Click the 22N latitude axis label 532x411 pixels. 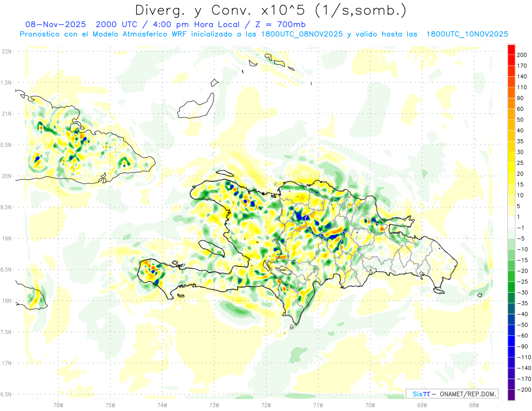coord(7,51)
